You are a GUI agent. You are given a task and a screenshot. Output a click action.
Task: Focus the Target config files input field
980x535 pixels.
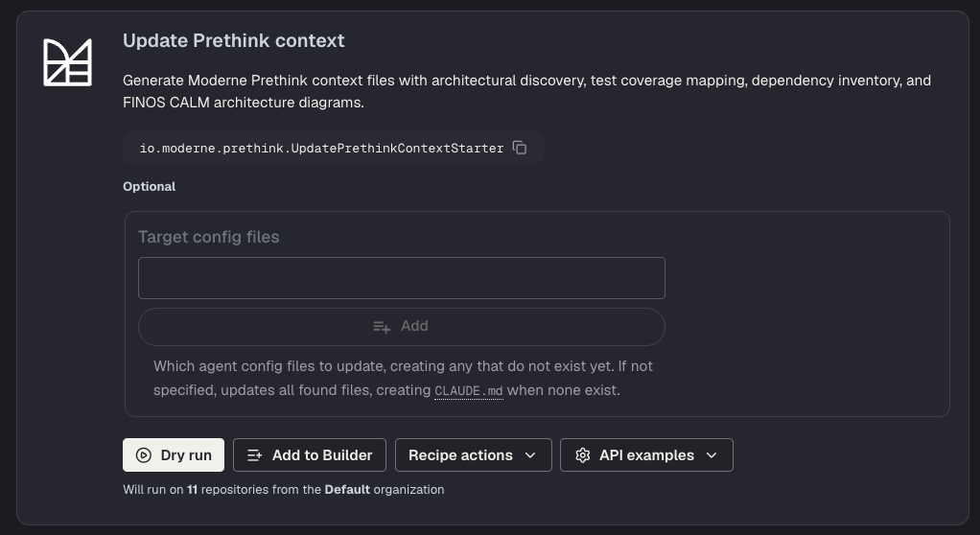(401, 277)
